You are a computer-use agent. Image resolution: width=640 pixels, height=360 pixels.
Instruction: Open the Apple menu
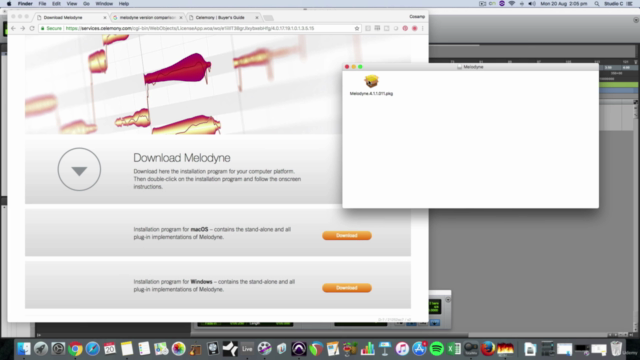pyautogui.click(x=9, y=4)
